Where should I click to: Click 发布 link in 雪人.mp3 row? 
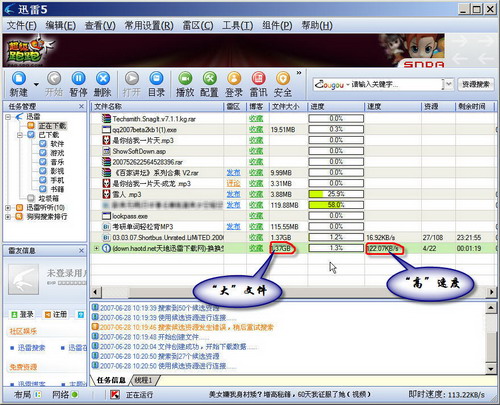(x=233, y=194)
